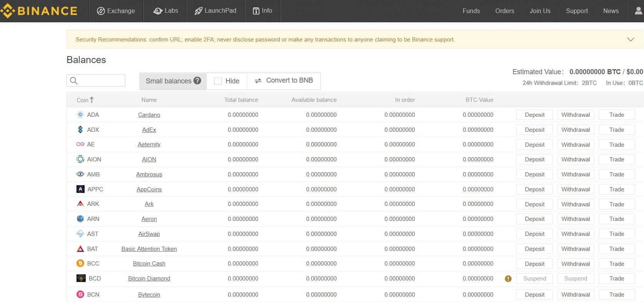The image size is (644, 302).
Task: Click the Binance logo
Action: coord(38,11)
